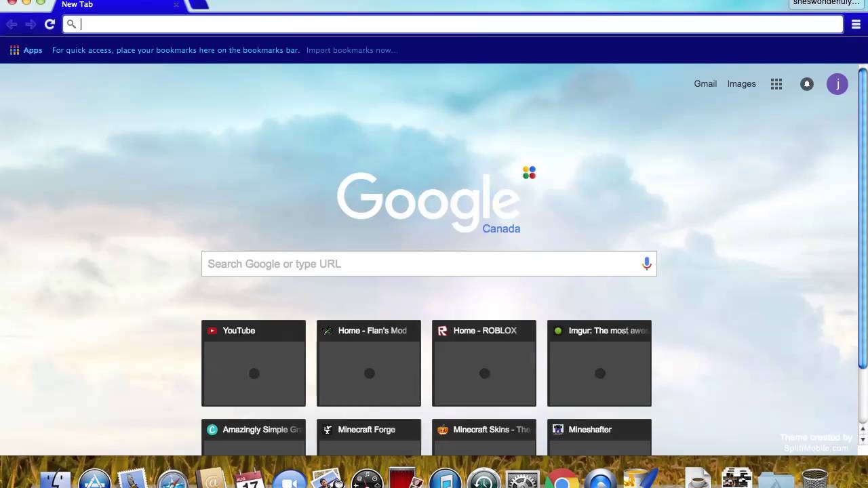Open Gmail link
The image size is (868, 488).
(x=705, y=84)
